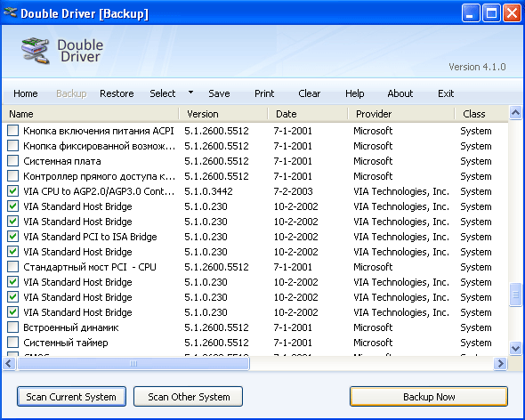This screenshot has width=525, height=420.
Task: Select the Системный таймер row name
Action: point(66,343)
